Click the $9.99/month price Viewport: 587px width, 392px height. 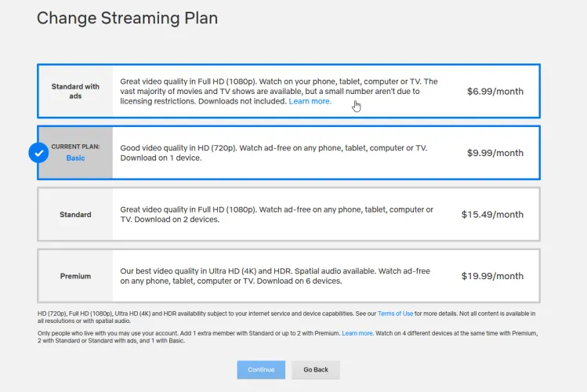click(495, 153)
